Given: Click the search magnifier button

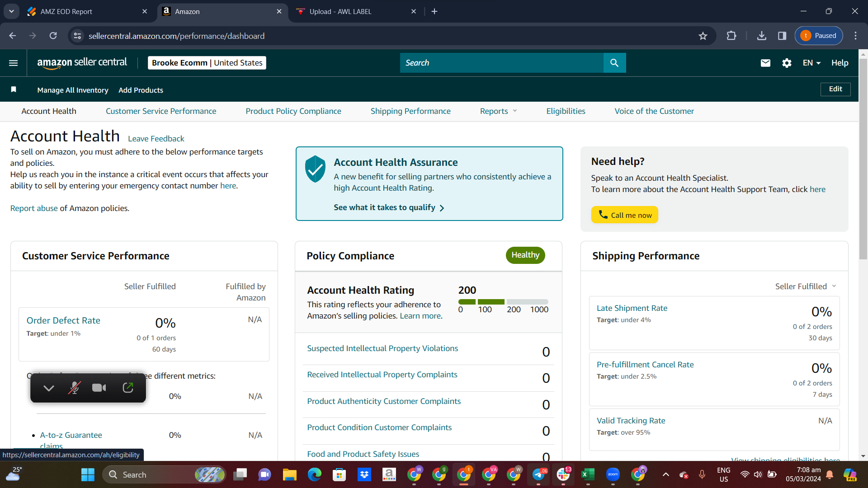Looking at the screenshot, I should click(x=614, y=63).
